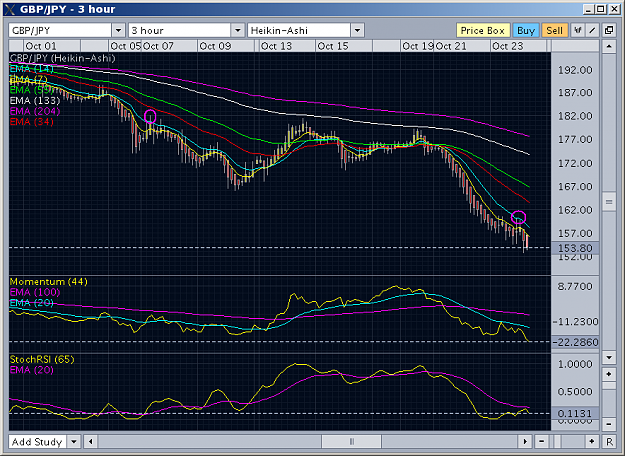Select the EMA (7) study label

(x=28, y=79)
